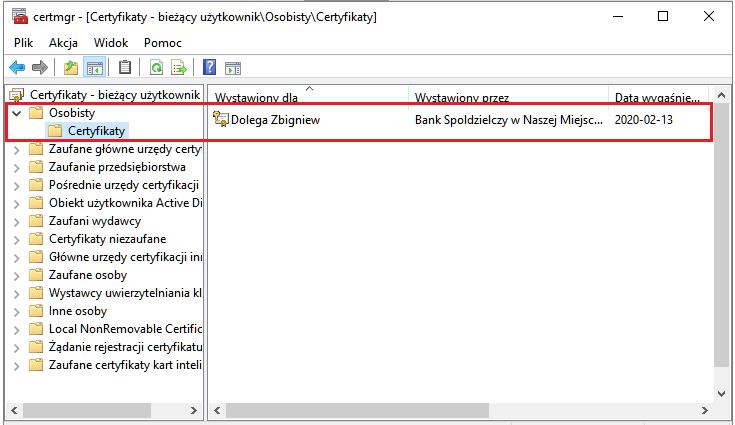Expand Zaufane główne urzędy certyfikacji node

(x=16, y=150)
